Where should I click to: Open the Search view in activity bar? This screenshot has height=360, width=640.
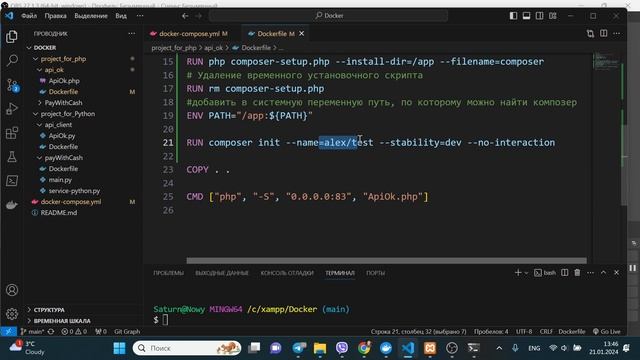[x=12, y=60]
